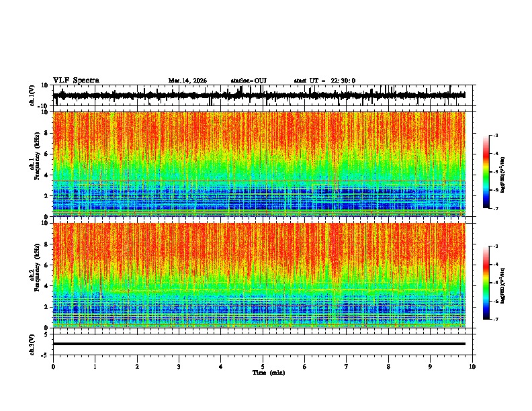Image resolution: width=532 pixels, height=411 pixels.
Task: Click the log(PSD) label beside ch.2 colorbar
Action: (x=503, y=285)
